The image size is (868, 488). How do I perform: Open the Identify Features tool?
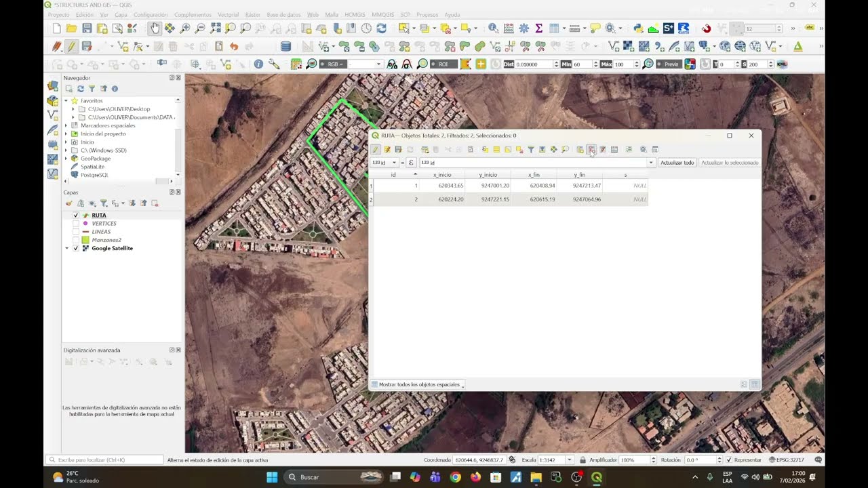493,28
